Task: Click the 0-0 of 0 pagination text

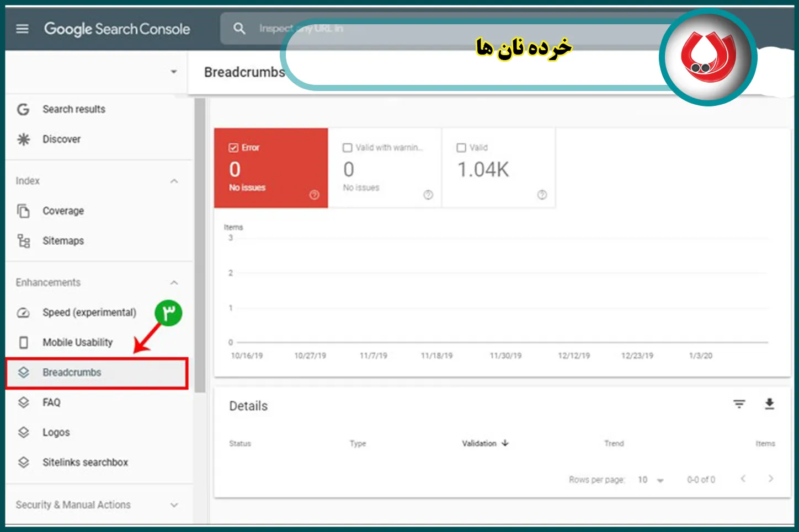Action: (701, 480)
